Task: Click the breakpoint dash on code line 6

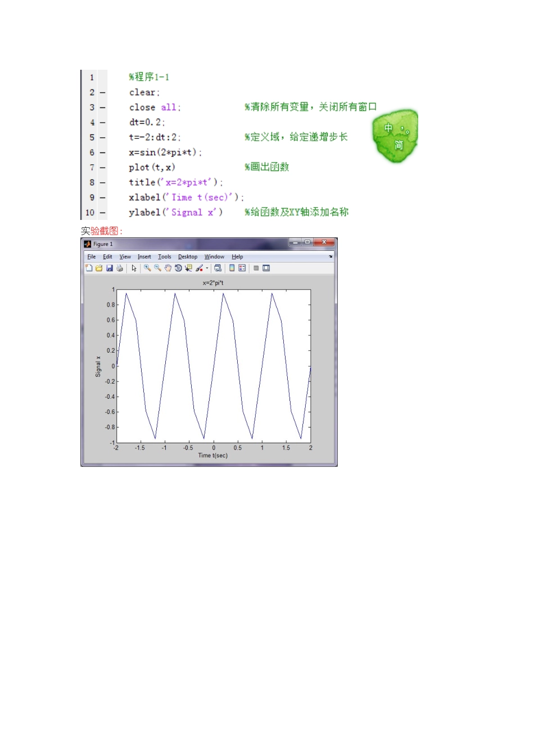Action: tap(103, 152)
